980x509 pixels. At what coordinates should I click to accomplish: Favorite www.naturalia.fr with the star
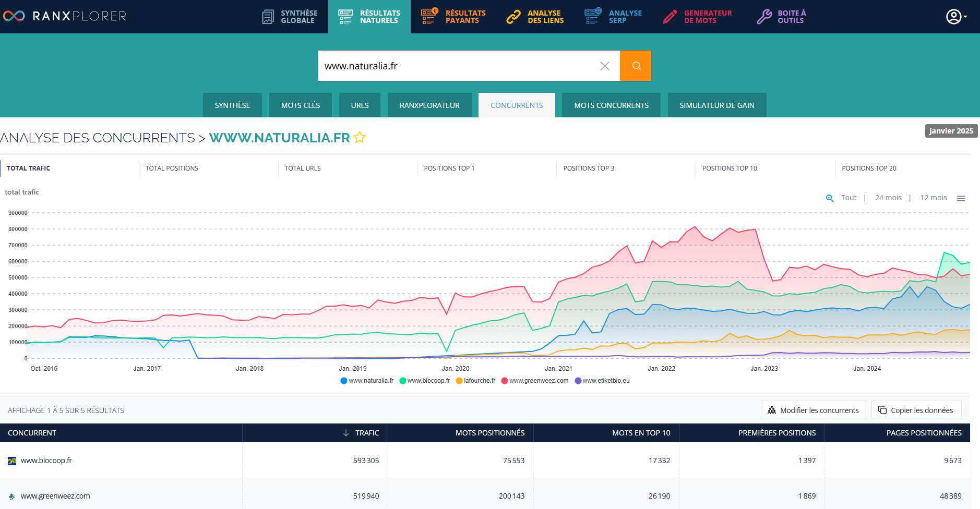(360, 137)
